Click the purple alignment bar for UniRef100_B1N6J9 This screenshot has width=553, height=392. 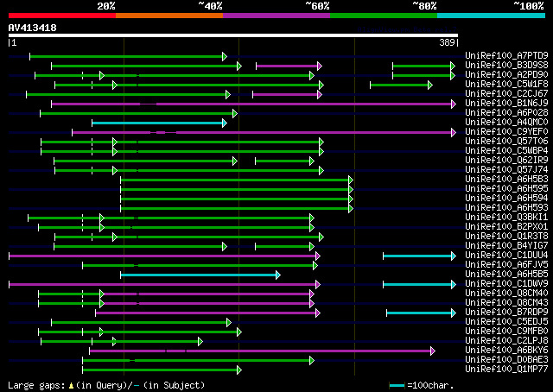pyautogui.click(x=253, y=104)
